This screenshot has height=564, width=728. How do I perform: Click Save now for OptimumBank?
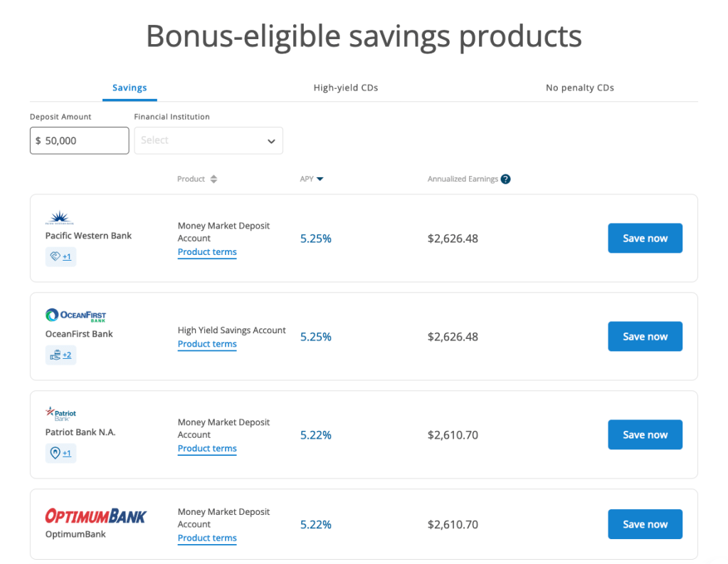[645, 524]
